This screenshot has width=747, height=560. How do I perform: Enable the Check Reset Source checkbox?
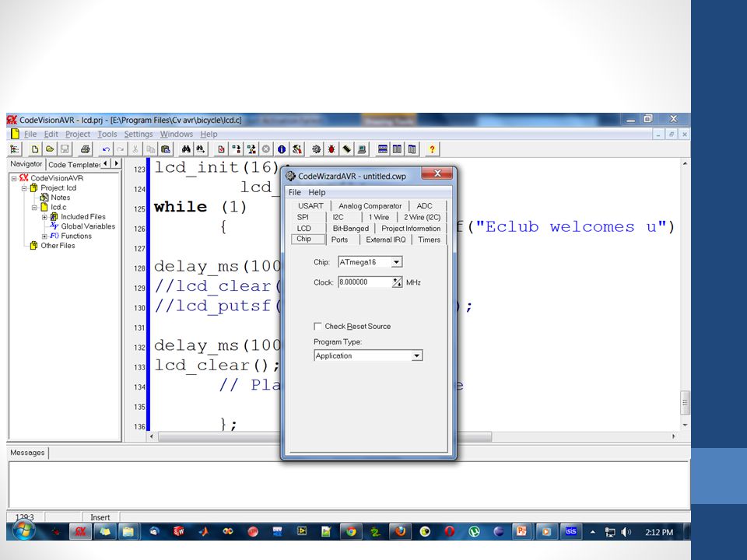[x=317, y=326]
